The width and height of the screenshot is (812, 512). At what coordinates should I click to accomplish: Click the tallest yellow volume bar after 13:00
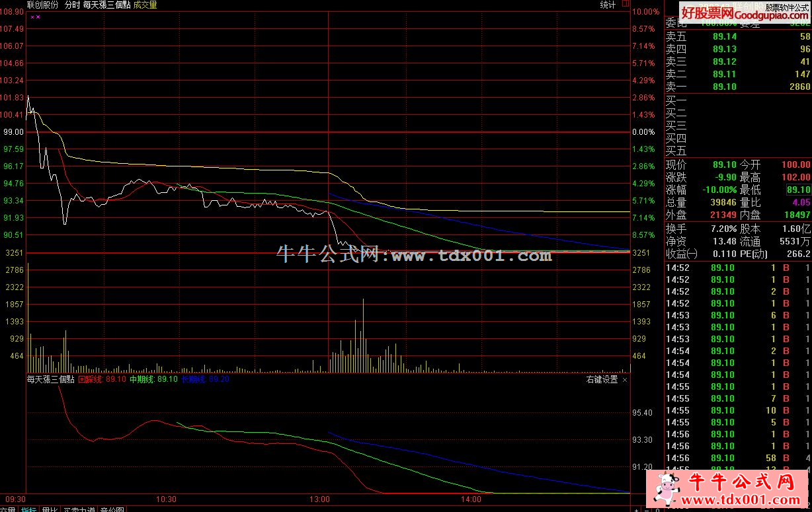pyautogui.click(x=363, y=336)
